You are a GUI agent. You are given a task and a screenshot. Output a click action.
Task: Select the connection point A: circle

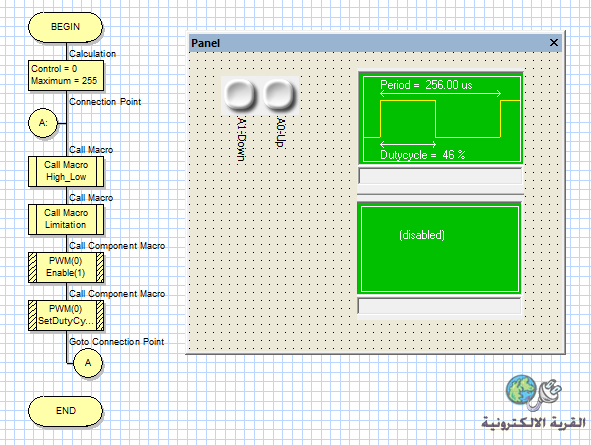[x=43, y=123]
